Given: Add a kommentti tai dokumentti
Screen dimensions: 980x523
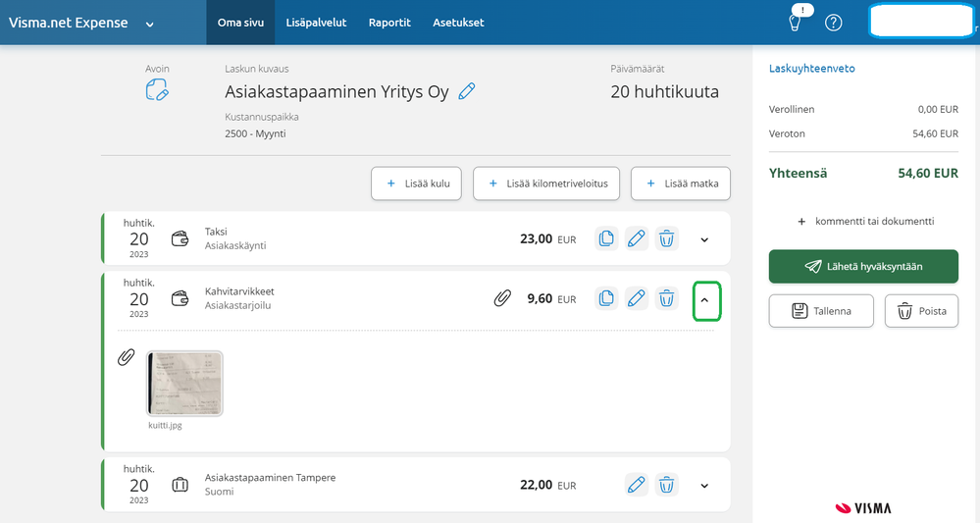Looking at the screenshot, I should click(x=863, y=222).
